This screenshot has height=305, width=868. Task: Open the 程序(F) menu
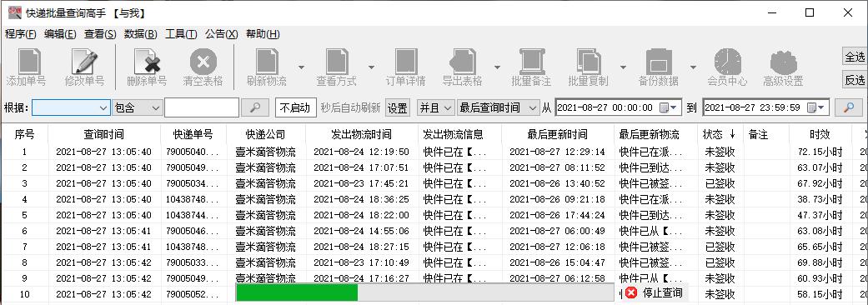21,34
